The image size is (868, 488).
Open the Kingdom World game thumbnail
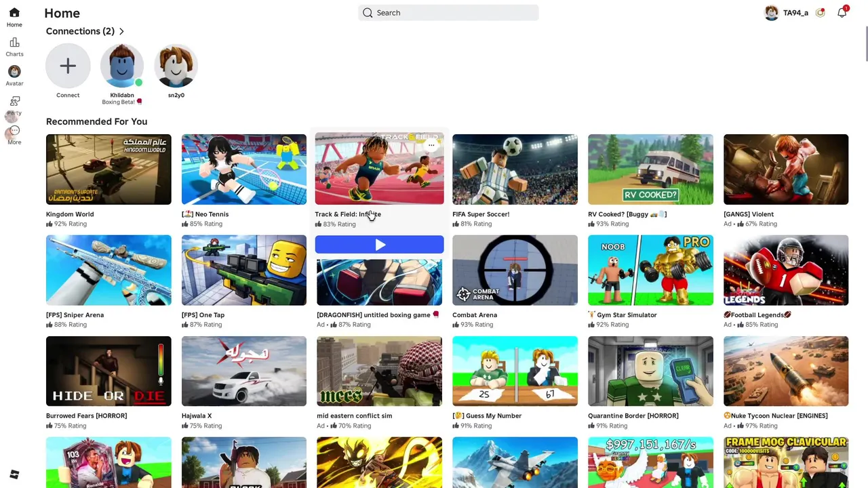108,169
